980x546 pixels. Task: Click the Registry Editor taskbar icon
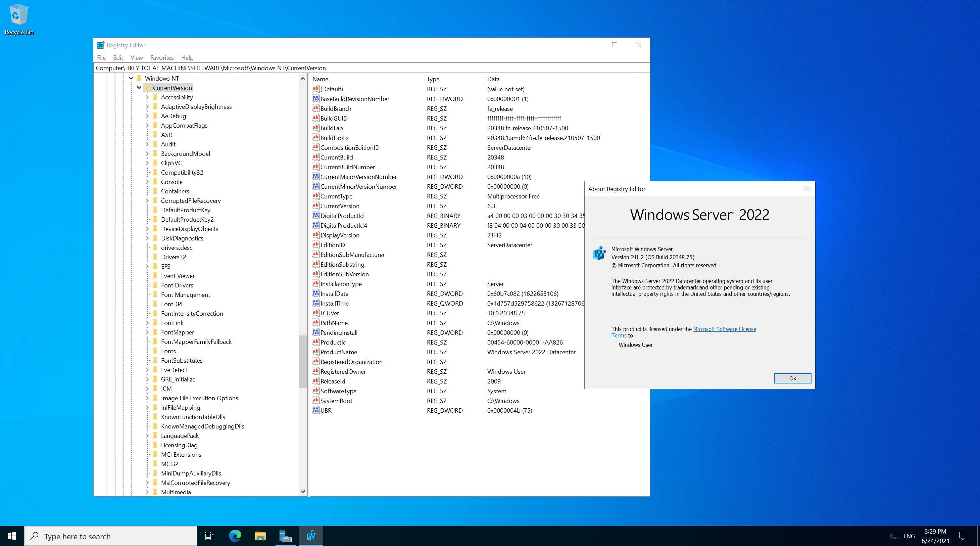(311, 536)
